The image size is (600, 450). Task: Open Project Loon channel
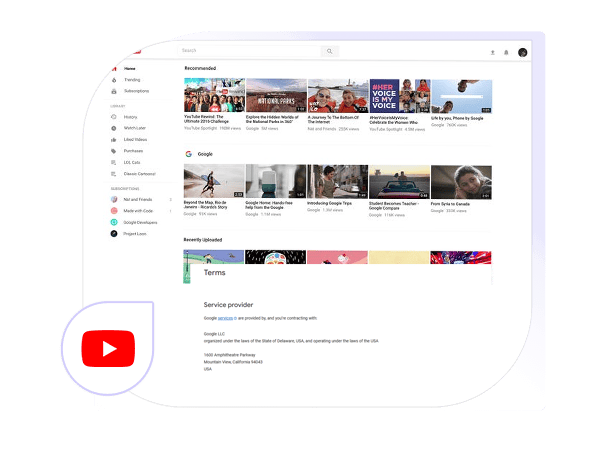pos(135,234)
